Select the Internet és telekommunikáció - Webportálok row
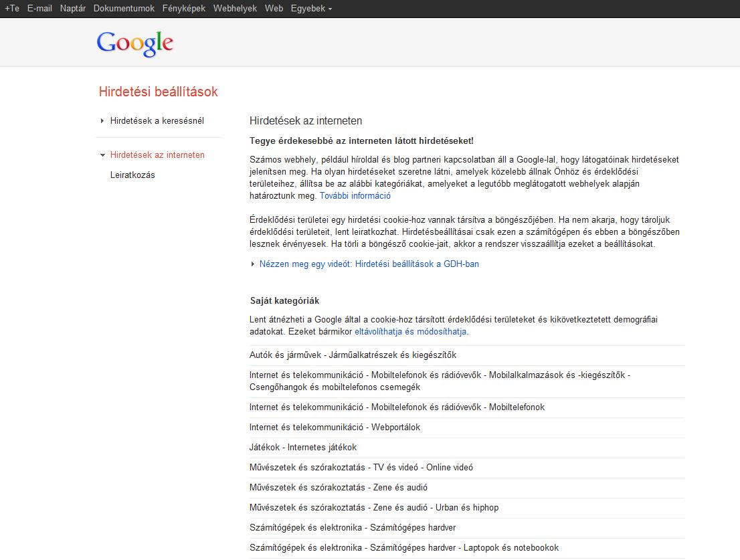 click(467, 428)
